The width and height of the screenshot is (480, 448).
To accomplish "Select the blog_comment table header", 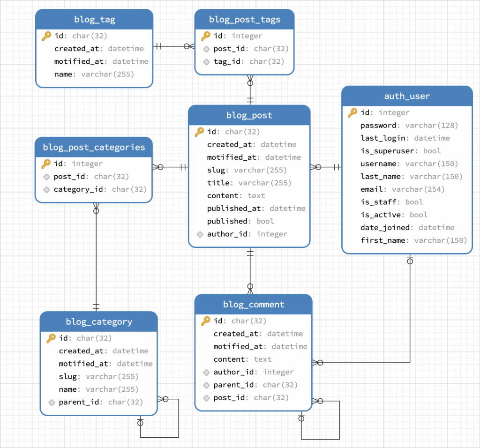I will 254,305.
